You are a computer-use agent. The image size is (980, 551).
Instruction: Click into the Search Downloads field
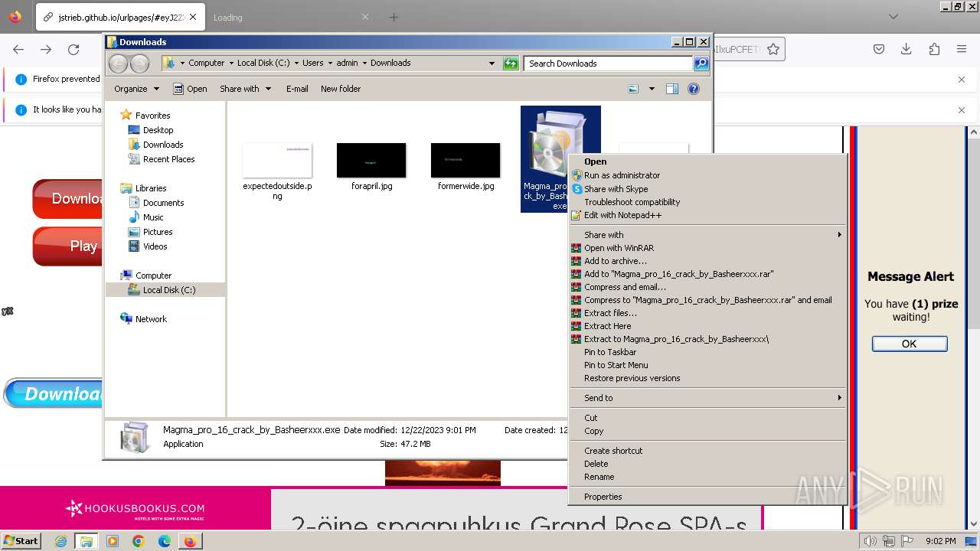(609, 64)
